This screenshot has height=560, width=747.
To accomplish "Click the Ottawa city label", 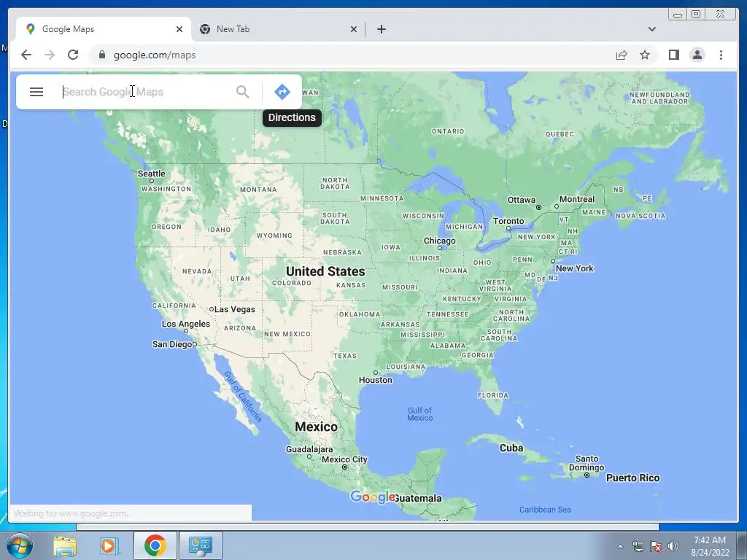I will 521,200.
